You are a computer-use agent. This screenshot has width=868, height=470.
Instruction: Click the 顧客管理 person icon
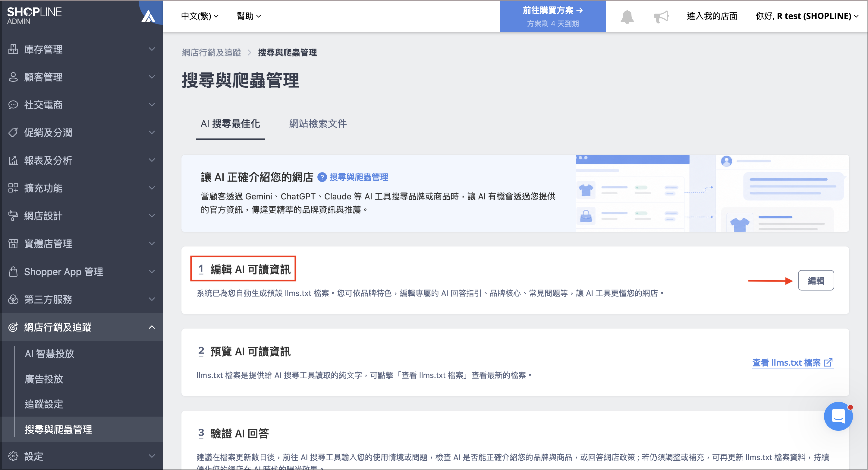pyautogui.click(x=13, y=77)
